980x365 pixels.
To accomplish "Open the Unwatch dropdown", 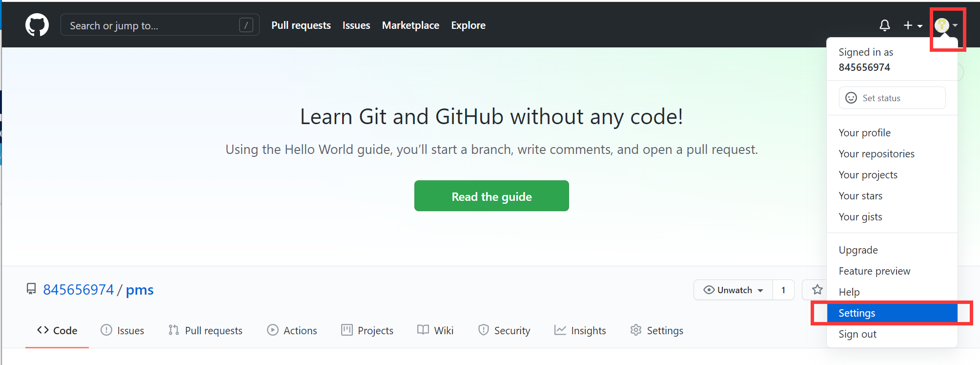I will pos(733,290).
